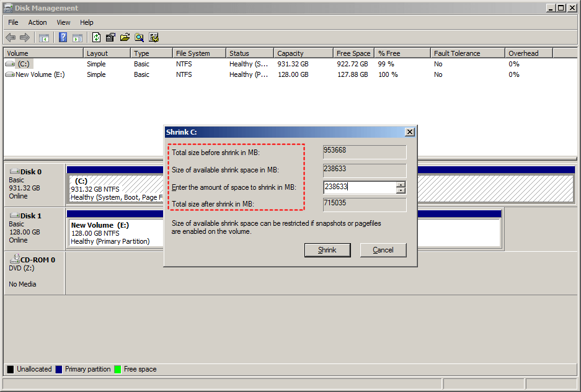This screenshot has width=581, height=392.
Task: Open the View menu
Action: pos(63,22)
